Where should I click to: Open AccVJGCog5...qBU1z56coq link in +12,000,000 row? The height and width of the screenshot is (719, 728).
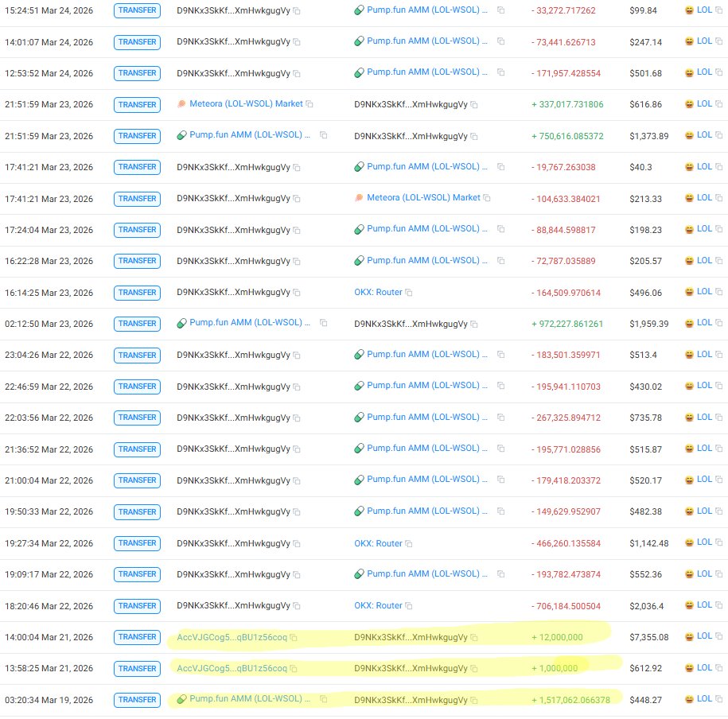pos(232,637)
